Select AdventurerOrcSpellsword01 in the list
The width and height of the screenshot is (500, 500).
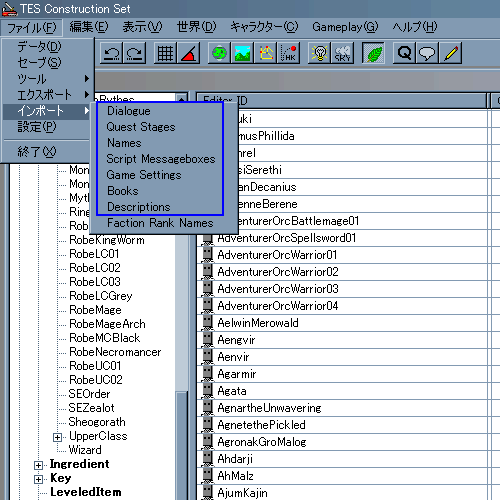point(287,238)
